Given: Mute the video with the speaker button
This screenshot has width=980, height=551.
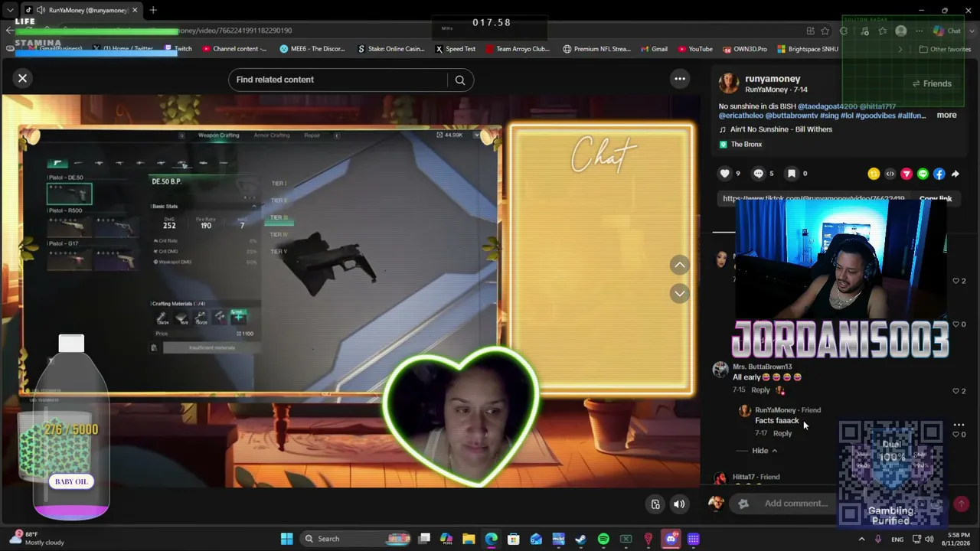Looking at the screenshot, I should pyautogui.click(x=679, y=504).
